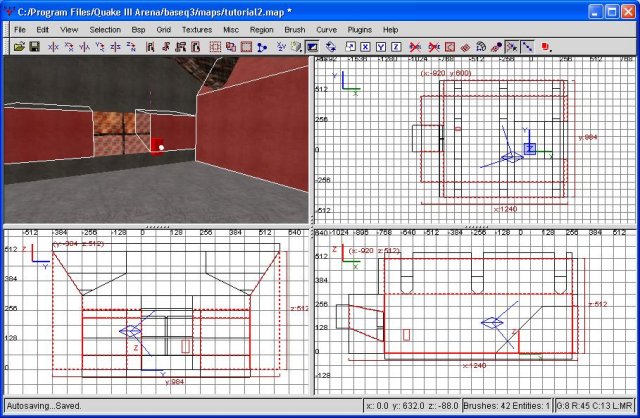Enable the free rotation tool
Screen dimensions: 640x418
[x=331, y=47]
